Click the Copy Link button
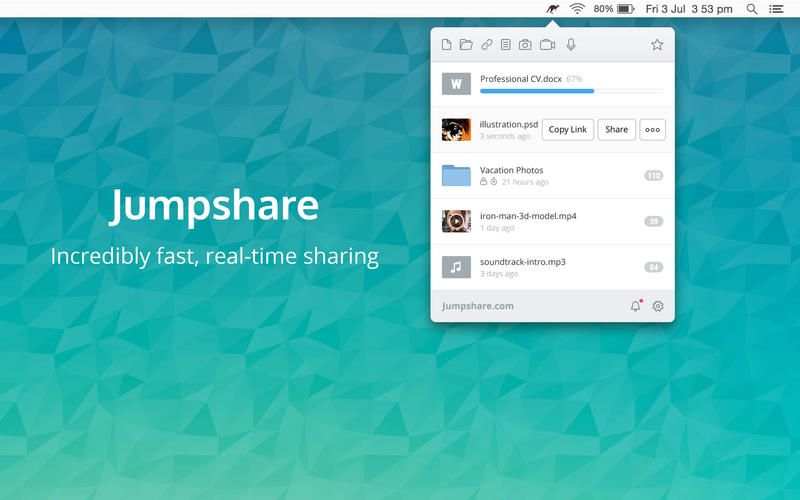The width and height of the screenshot is (800, 500). click(x=567, y=130)
